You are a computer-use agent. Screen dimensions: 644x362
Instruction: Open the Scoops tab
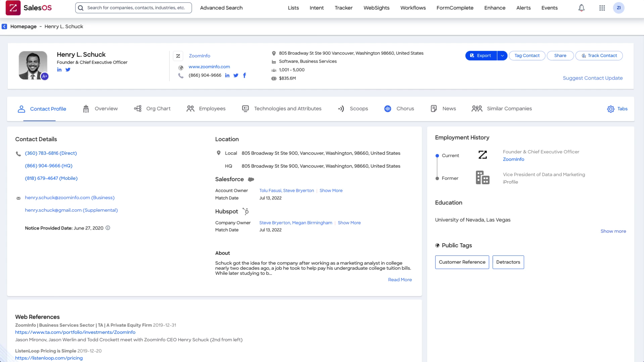pyautogui.click(x=353, y=109)
